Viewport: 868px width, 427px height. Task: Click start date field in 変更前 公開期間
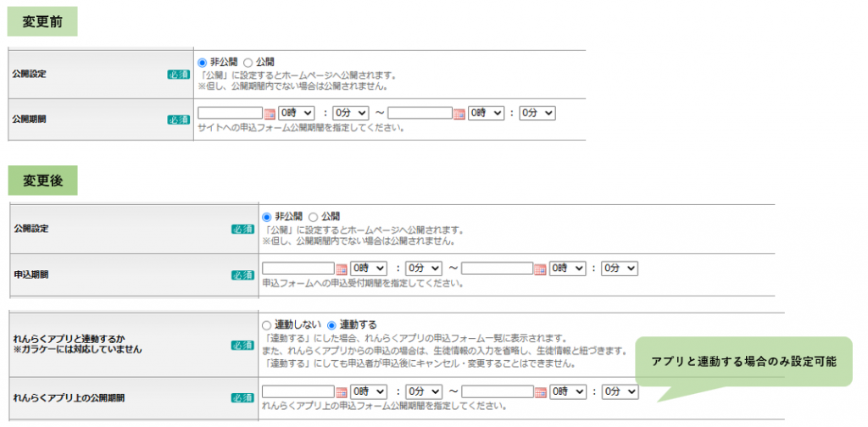pyautogui.click(x=231, y=113)
